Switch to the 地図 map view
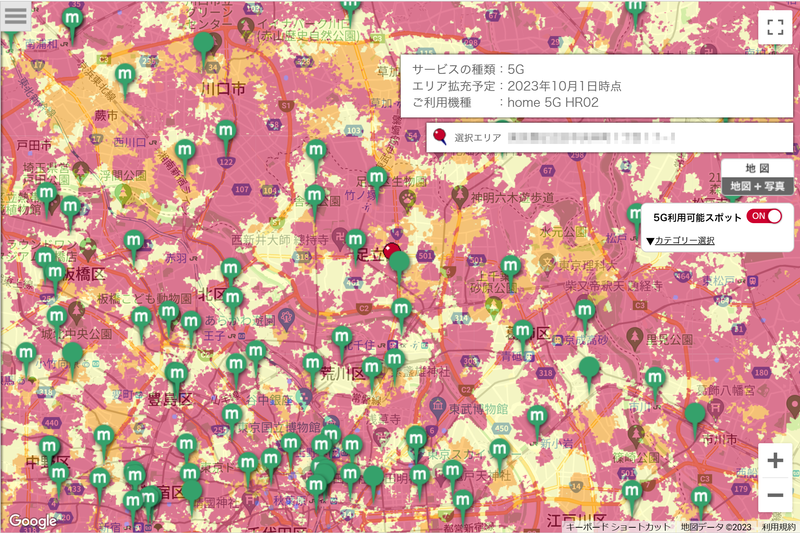 tap(757, 168)
